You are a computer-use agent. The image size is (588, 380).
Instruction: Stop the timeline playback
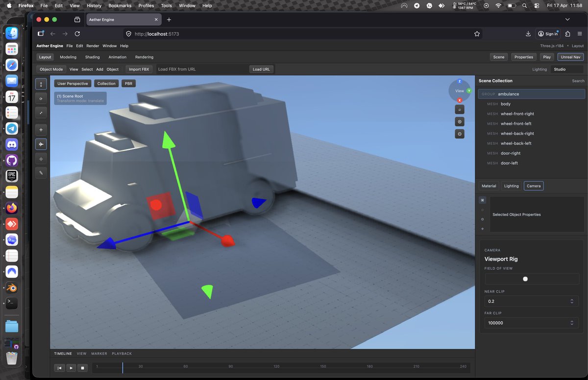pos(83,368)
